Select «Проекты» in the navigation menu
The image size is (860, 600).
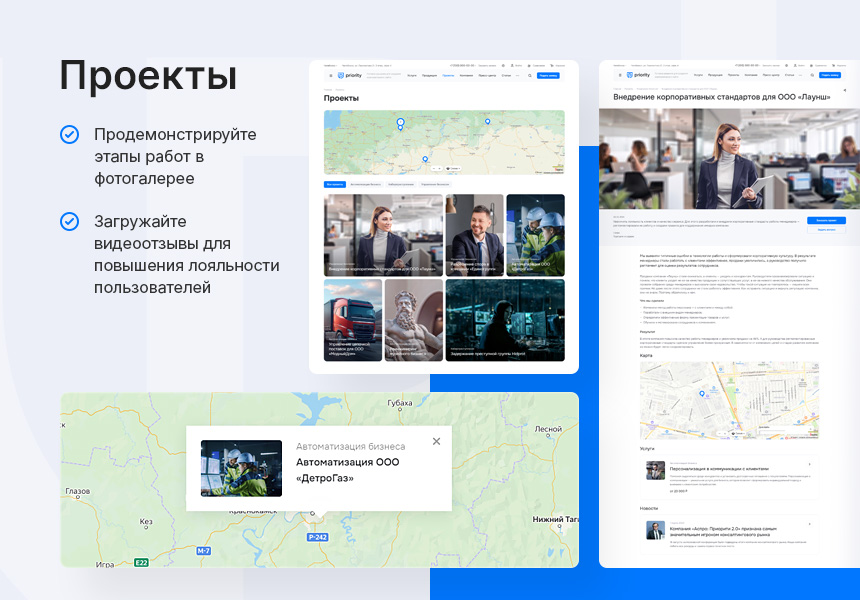pos(447,75)
